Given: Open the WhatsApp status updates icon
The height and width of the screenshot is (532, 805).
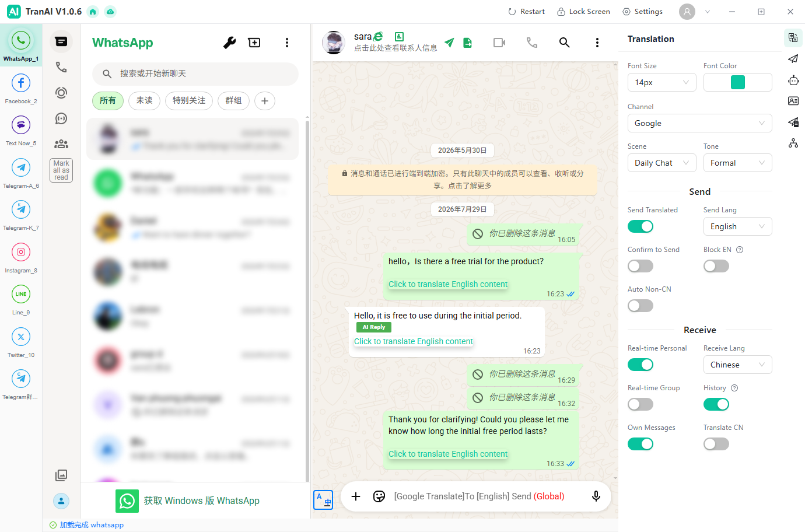Looking at the screenshot, I should coord(61,93).
